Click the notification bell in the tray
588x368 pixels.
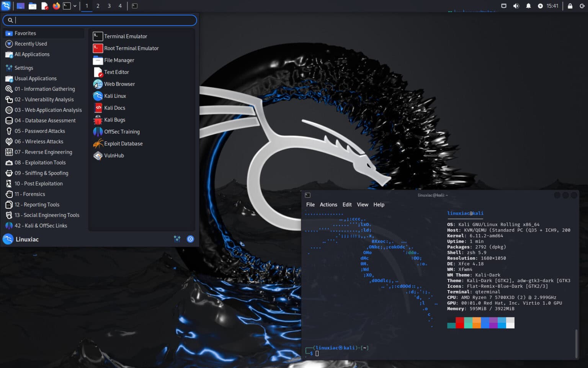pyautogui.click(x=528, y=6)
